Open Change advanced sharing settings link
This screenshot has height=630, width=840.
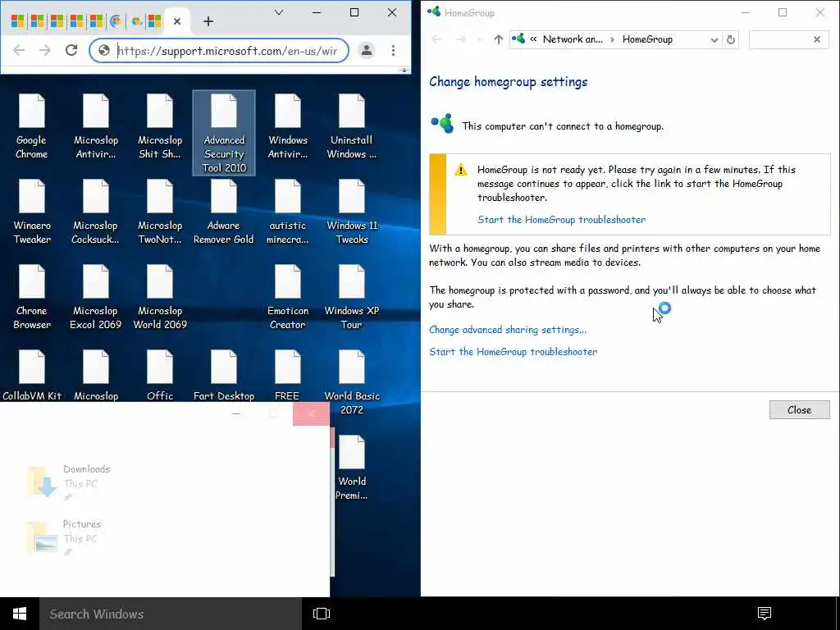pos(507,330)
